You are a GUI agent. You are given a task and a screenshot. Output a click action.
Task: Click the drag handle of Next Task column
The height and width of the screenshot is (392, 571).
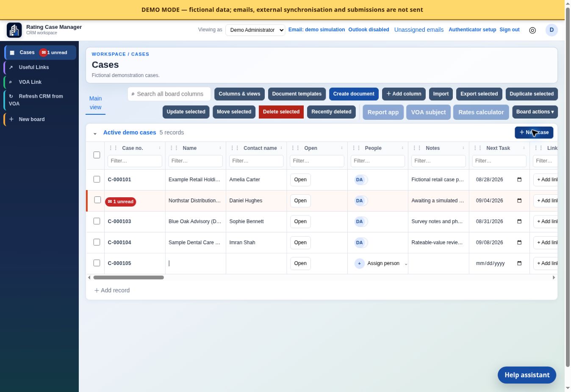[x=478, y=148]
